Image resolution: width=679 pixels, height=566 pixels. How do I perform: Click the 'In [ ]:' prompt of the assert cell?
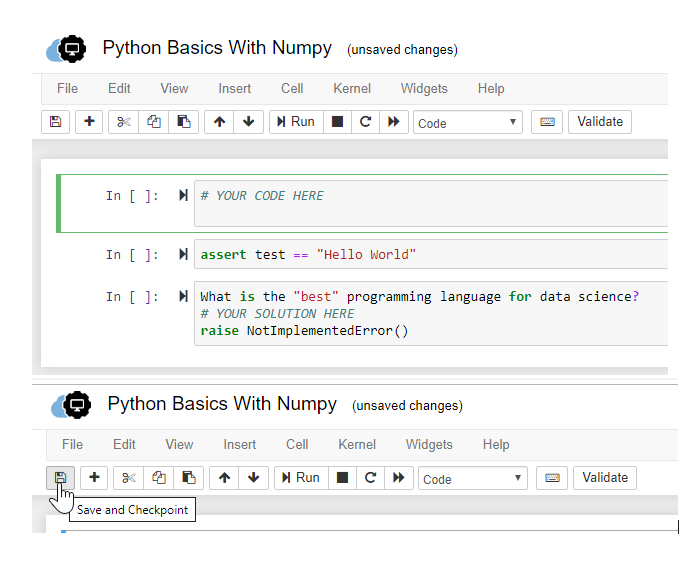[133, 255]
